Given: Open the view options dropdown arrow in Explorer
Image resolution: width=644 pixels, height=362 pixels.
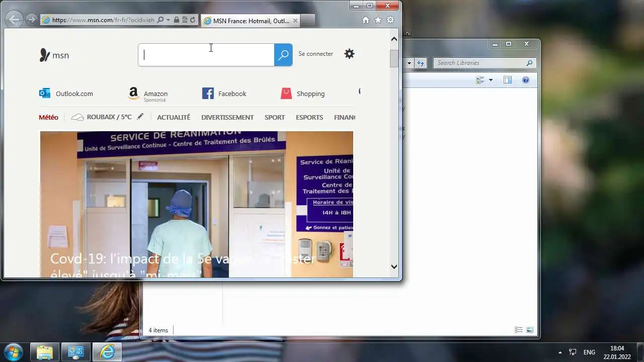Looking at the screenshot, I should (491, 80).
